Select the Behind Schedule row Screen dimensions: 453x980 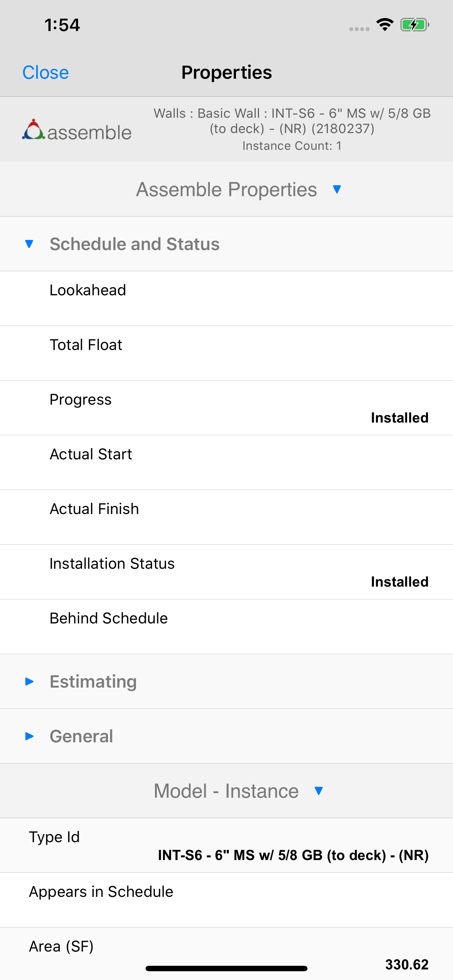coord(226,627)
